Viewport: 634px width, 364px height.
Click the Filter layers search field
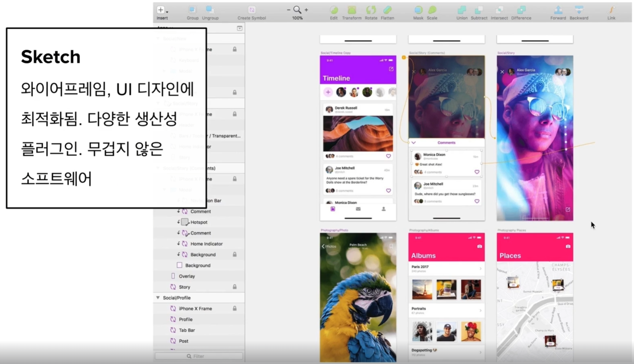[199, 356]
